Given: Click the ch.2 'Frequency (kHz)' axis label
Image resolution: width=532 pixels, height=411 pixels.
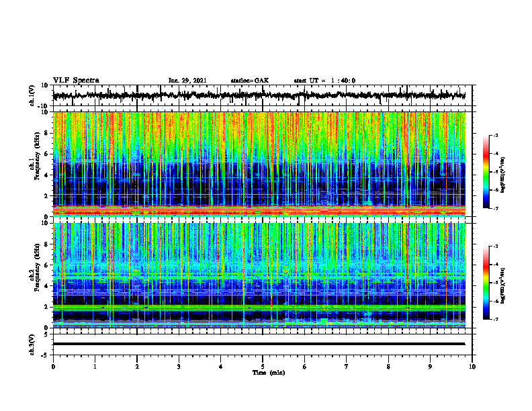Looking at the screenshot, I should [37, 267].
